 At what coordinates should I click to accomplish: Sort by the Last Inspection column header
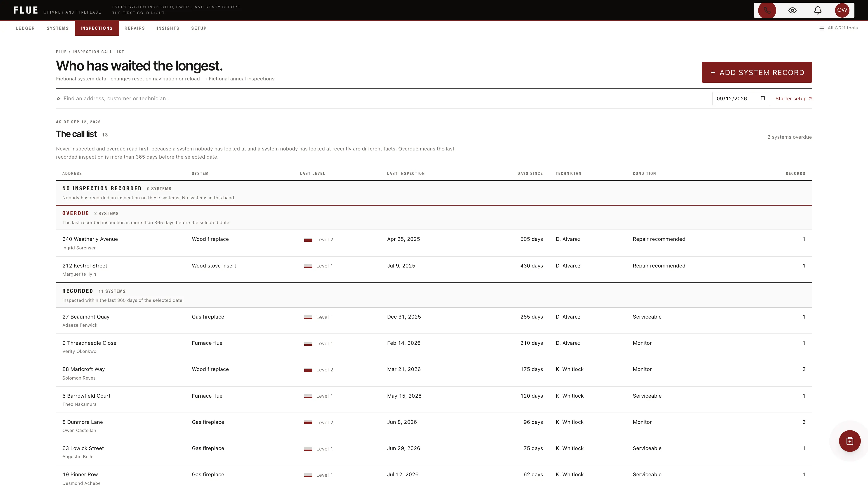pos(406,174)
